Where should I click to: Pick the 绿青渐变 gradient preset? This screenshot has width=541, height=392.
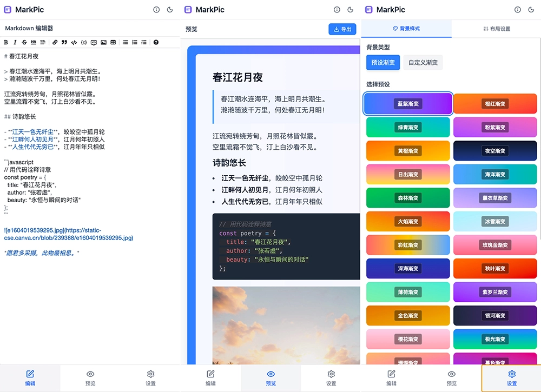[x=408, y=127]
